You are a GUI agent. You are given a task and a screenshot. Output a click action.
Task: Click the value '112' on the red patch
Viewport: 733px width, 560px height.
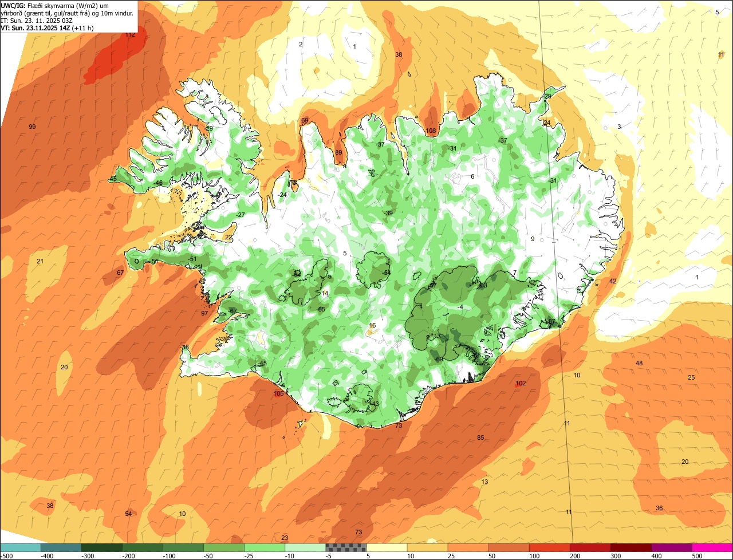point(130,35)
